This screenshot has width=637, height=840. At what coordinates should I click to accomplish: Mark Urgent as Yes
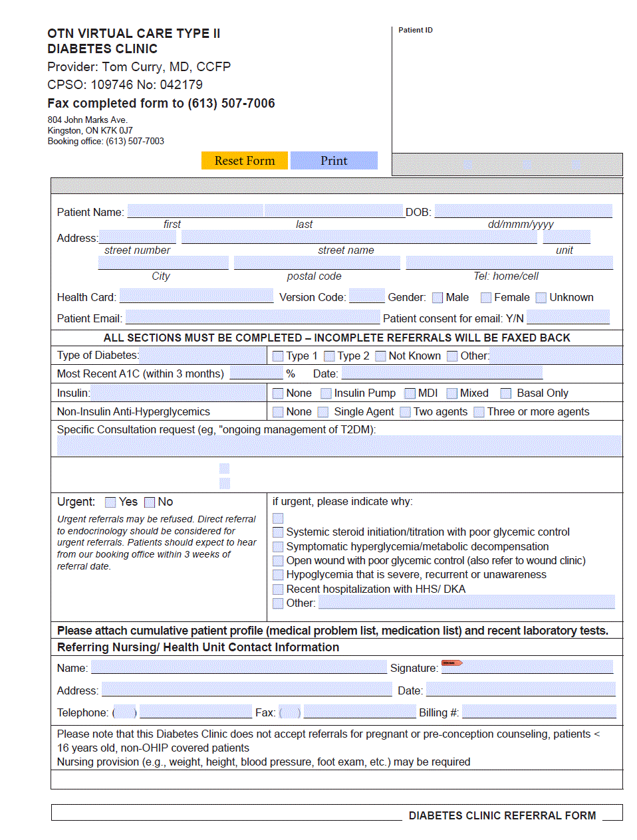pyautogui.click(x=110, y=502)
